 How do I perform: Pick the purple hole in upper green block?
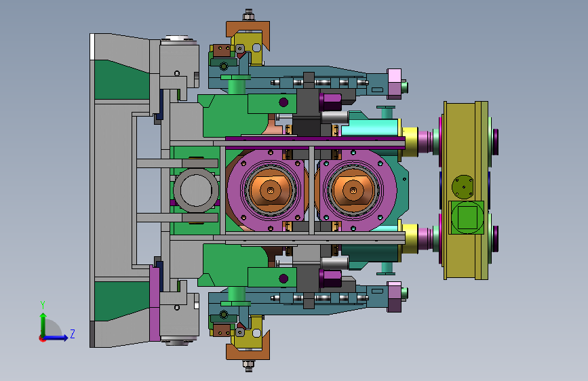283,102
